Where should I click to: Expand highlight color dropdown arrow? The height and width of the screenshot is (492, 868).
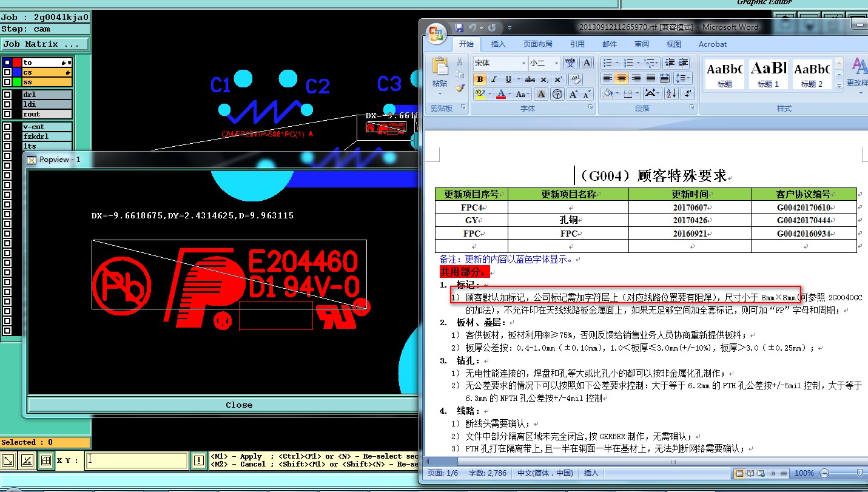(490, 94)
